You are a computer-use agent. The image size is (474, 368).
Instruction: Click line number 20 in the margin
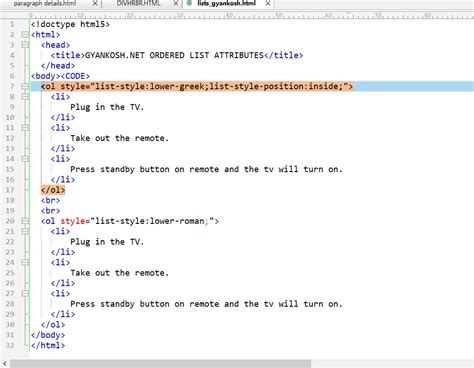[10, 221]
